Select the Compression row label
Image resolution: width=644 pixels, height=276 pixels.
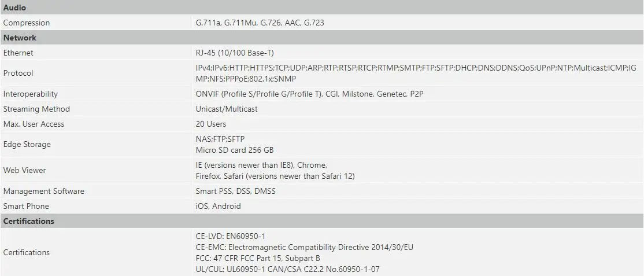tap(26, 23)
